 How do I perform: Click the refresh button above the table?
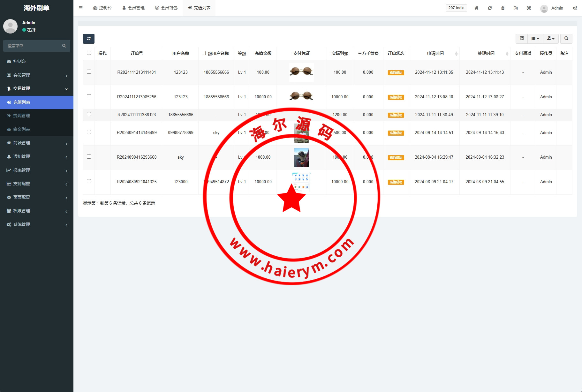click(x=89, y=39)
